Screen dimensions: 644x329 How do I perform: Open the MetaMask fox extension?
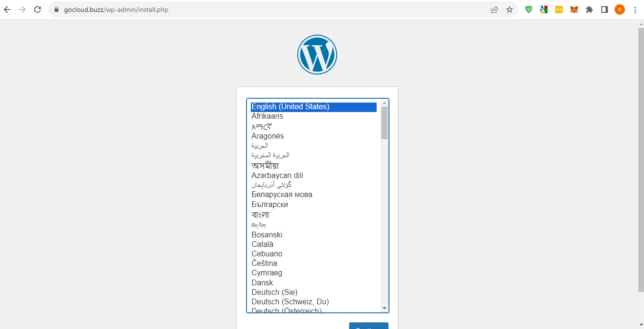click(x=574, y=9)
